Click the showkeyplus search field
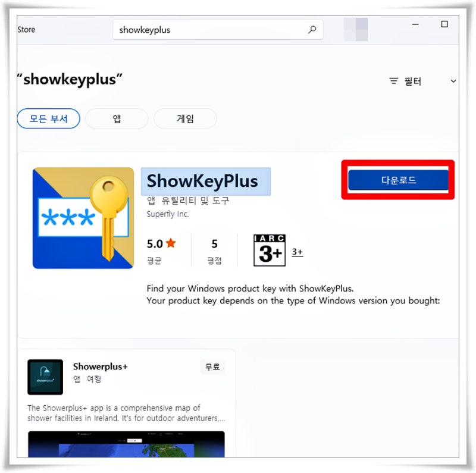476x473 pixels. coord(218,29)
